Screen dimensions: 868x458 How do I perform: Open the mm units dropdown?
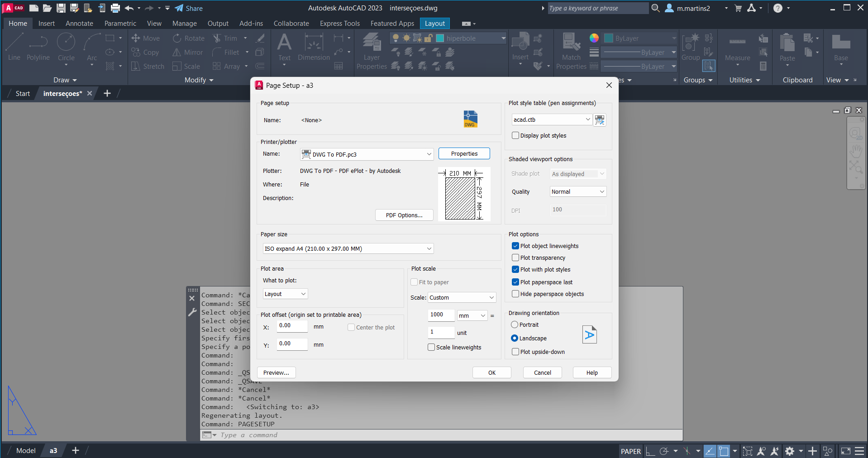472,315
